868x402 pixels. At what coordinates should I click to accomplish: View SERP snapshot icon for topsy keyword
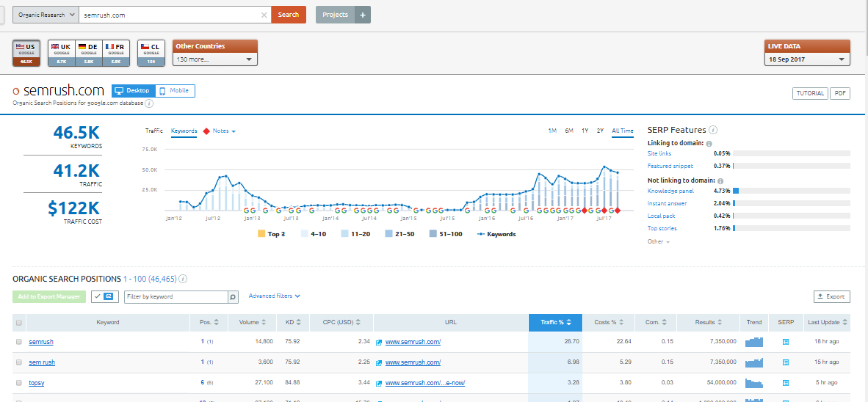coord(785,383)
